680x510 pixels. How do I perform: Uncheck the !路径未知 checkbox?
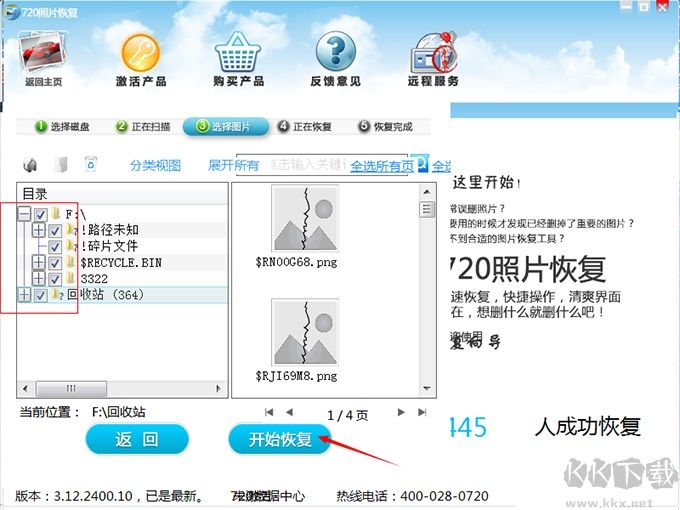(x=55, y=230)
